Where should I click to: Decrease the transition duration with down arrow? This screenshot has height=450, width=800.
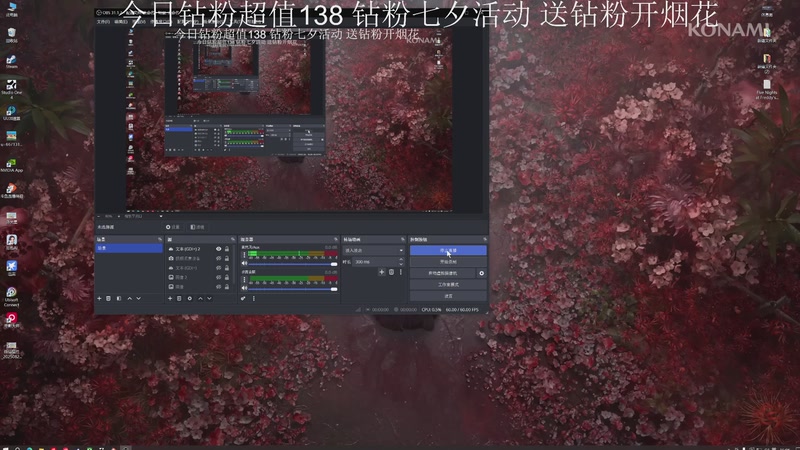pos(401,264)
